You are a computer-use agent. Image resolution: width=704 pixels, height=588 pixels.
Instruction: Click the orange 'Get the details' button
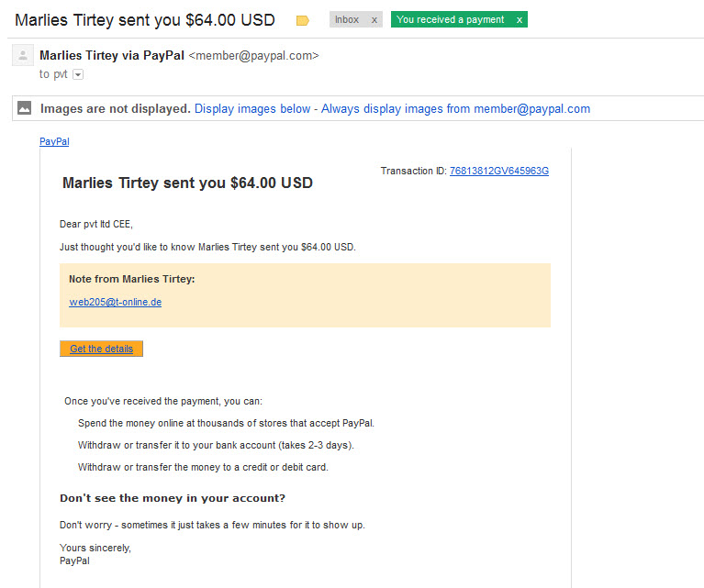102,349
